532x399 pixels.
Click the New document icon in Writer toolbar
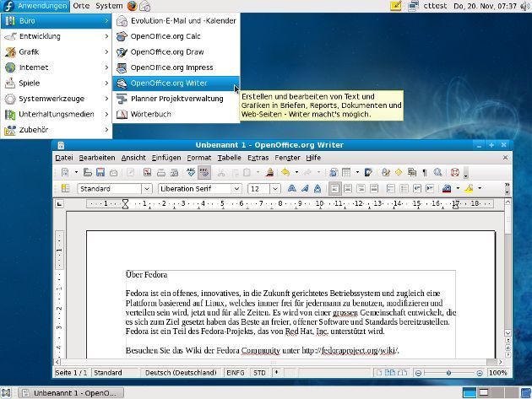pos(65,173)
